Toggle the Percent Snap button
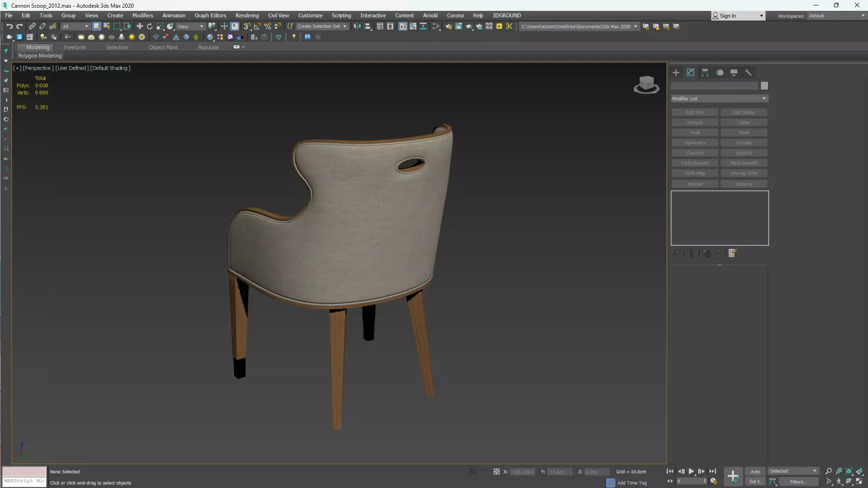 [x=268, y=26]
